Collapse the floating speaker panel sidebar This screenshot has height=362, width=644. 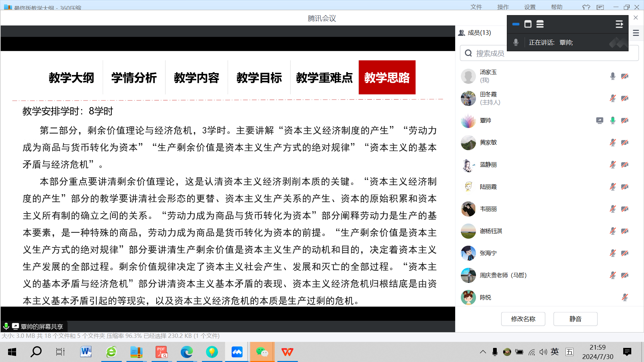pyautogui.click(x=619, y=24)
